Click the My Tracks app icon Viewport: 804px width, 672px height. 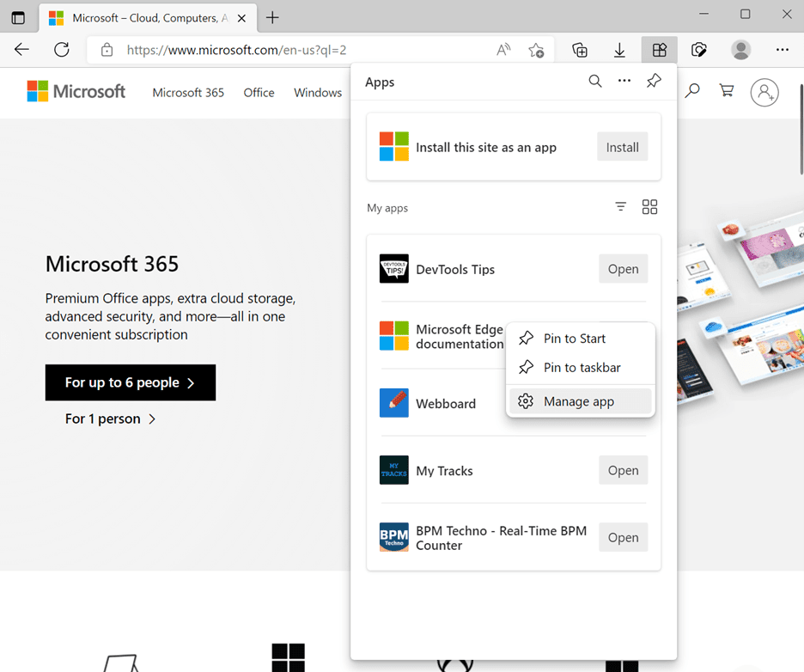(x=393, y=470)
